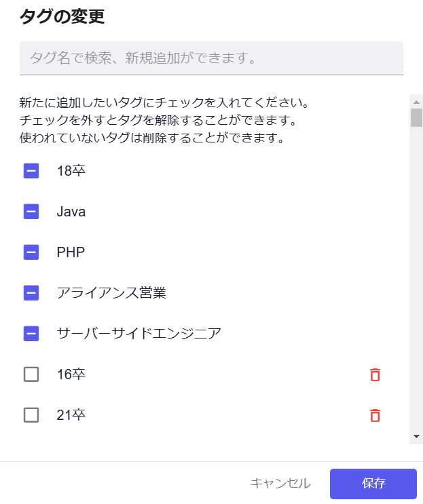Uncheck the 18卒 tag checkbox
The width and height of the screenshot is (423, 504).
point(31,171)
